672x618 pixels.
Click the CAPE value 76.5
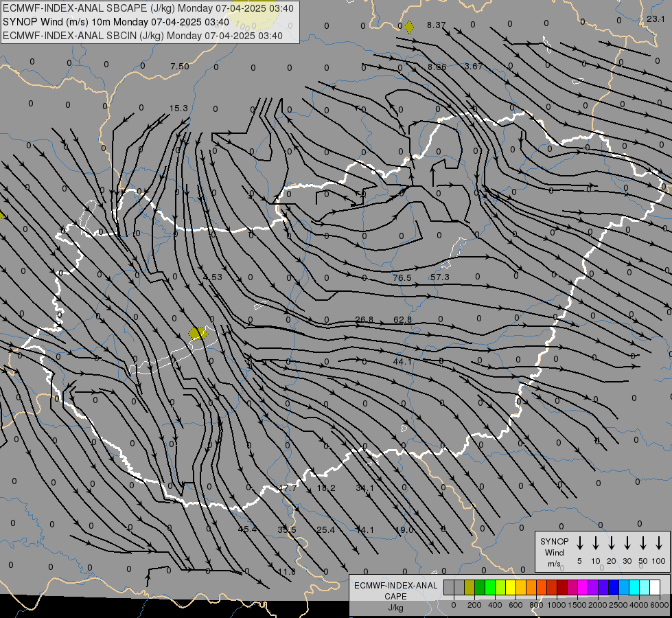pos(402,278)
